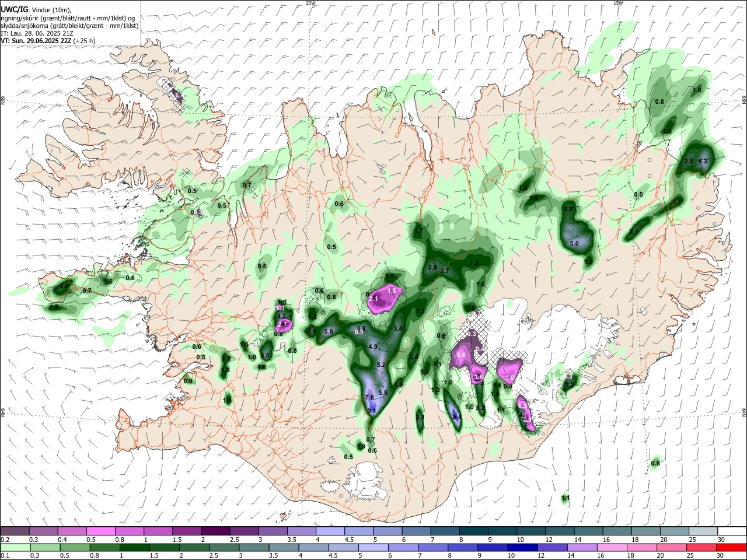The height and width of the screenshot is (560, 747).
Task: Click the lavender 4 swatch in the snow legend
Action: tap(330, 531)
